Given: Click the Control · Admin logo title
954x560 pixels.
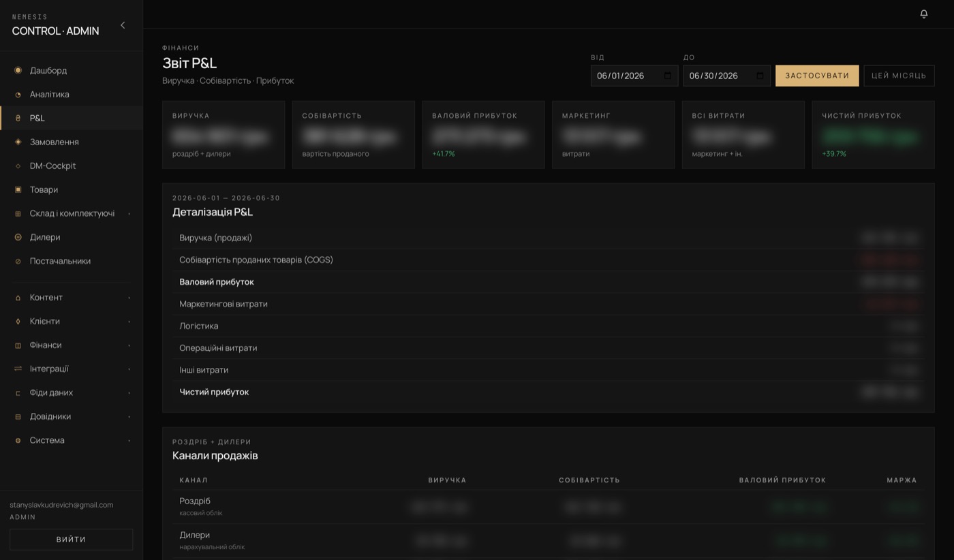Looking at the screenshot, I should tap(56, 31).
